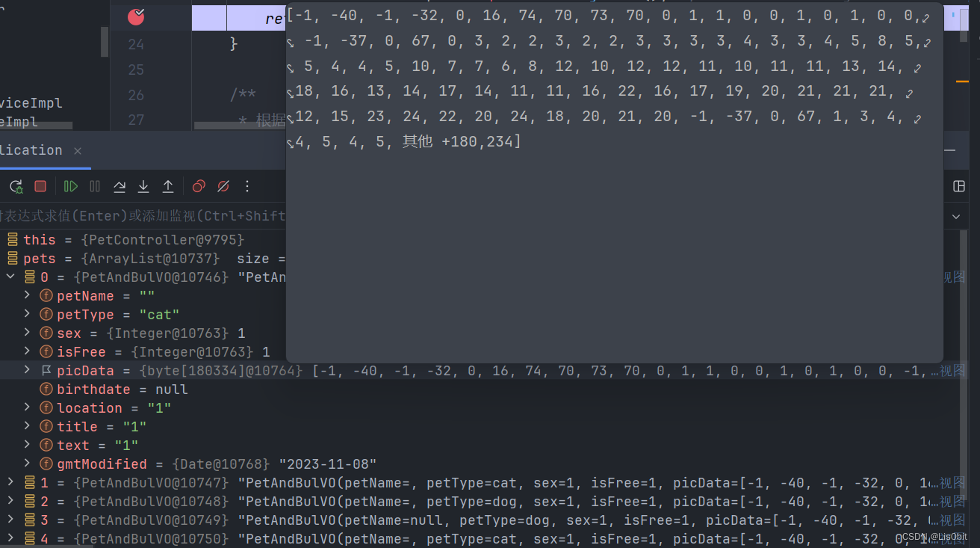Expand the petName field
This screenshot has width=980, height=548.
[x=28, y=296]
